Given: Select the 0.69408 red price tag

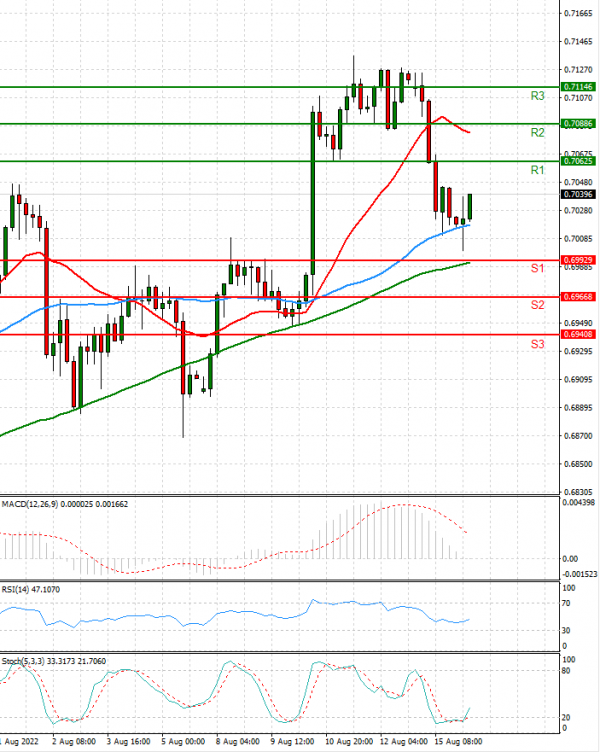Looking at the screenshot, I should pyautogui.click(x=578, y=334).
